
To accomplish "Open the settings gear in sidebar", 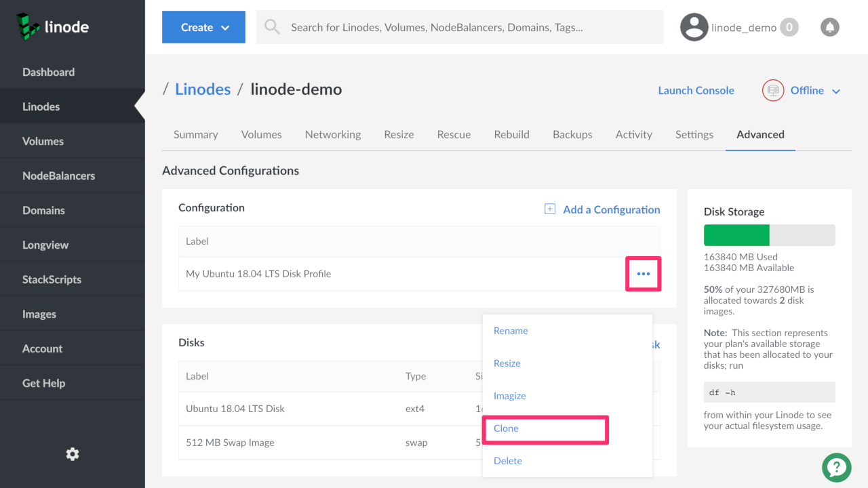I will 73,454.
